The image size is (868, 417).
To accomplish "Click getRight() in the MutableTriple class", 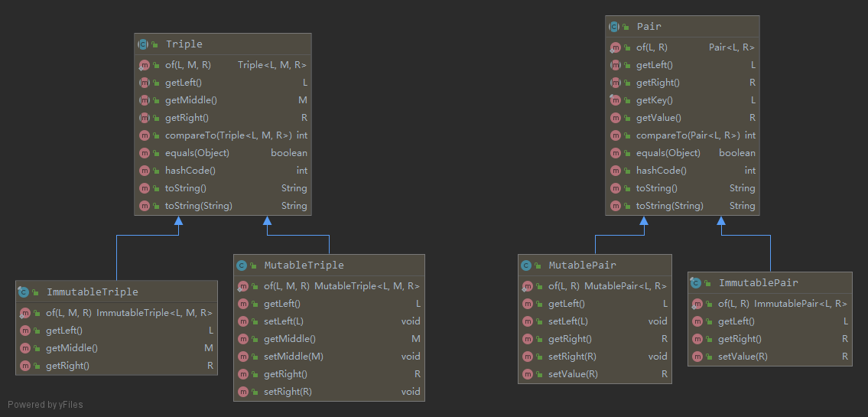I will (x=286, y=374).
